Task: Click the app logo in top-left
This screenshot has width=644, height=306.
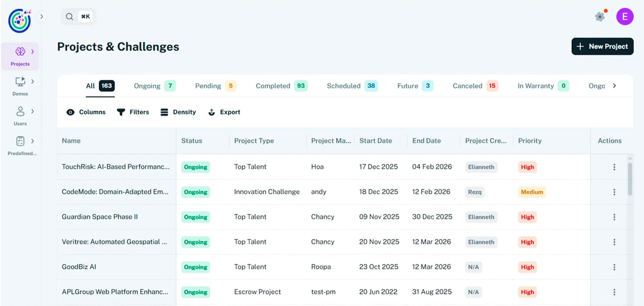Action: click(x=19, y=21)
